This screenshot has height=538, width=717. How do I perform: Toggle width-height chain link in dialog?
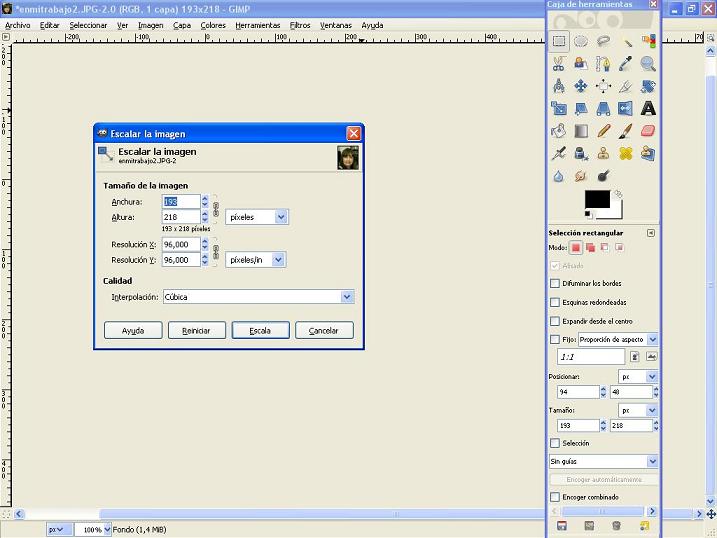216,209
